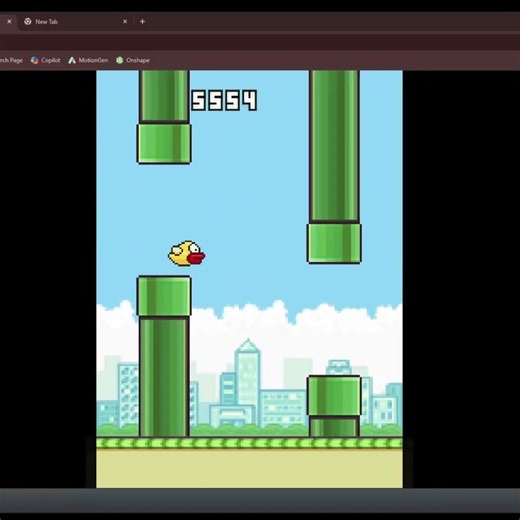Click the Copilot bookmark icon
The image size is (520, 520).
point(34,60)
